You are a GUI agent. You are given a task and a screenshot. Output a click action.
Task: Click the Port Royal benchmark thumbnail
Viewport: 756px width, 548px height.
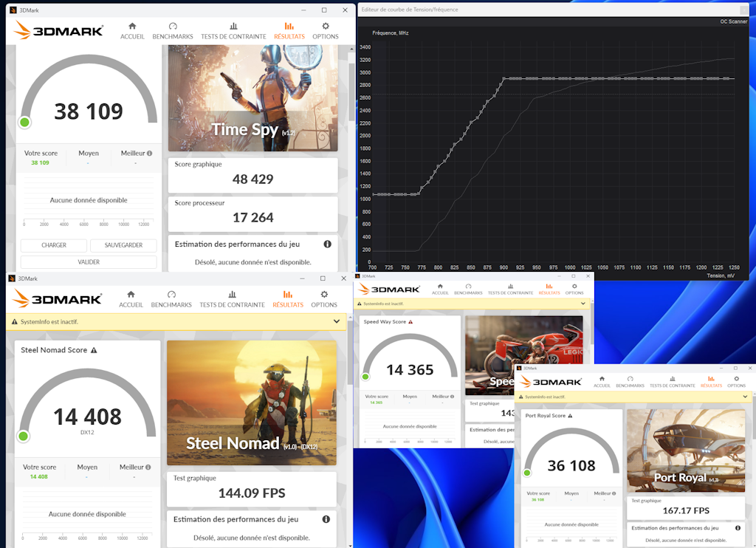pos(686,451)
